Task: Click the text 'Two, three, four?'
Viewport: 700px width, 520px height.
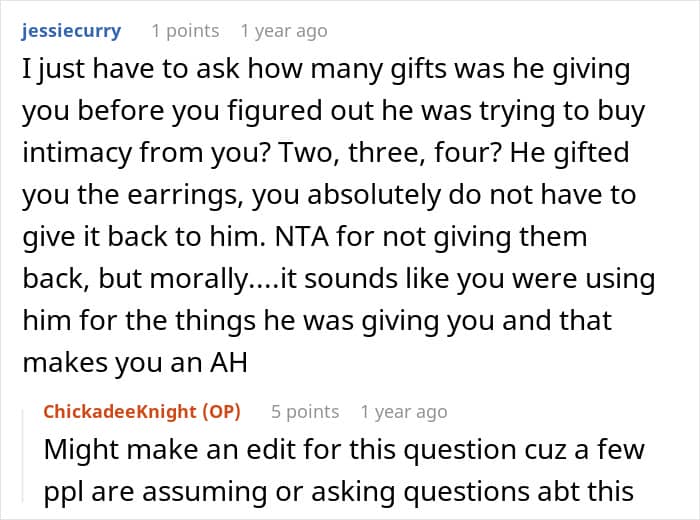Action: click(390, 153)
